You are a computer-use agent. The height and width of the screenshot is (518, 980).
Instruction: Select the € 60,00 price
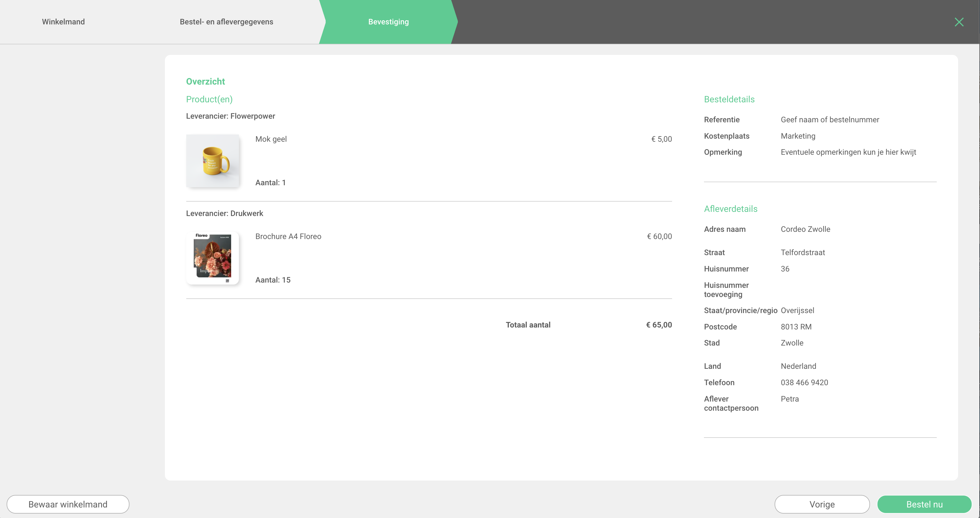coord(659,236)
